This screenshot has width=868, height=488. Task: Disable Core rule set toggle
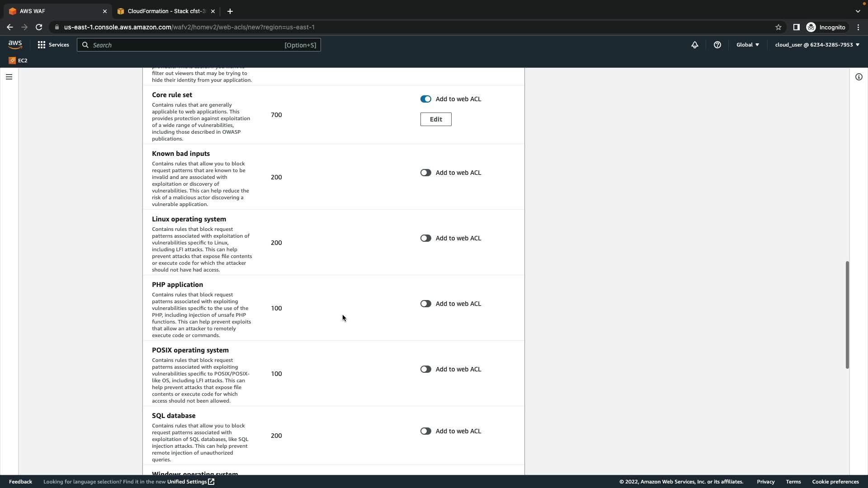[x=425, y=99]
